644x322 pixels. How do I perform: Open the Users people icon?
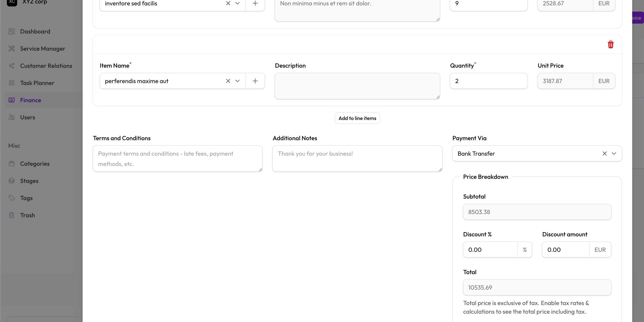pos(12,117)
